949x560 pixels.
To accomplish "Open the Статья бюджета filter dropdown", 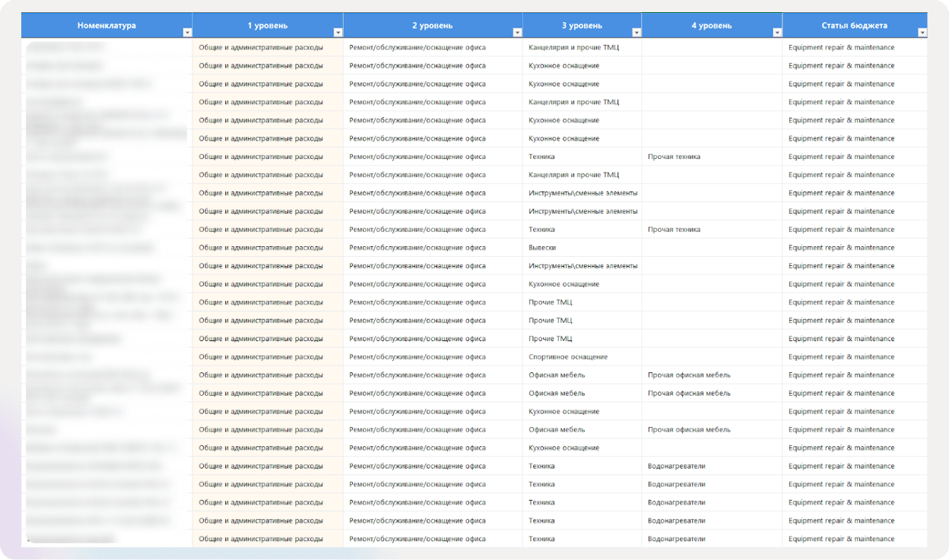I will [x=922, y=33].
